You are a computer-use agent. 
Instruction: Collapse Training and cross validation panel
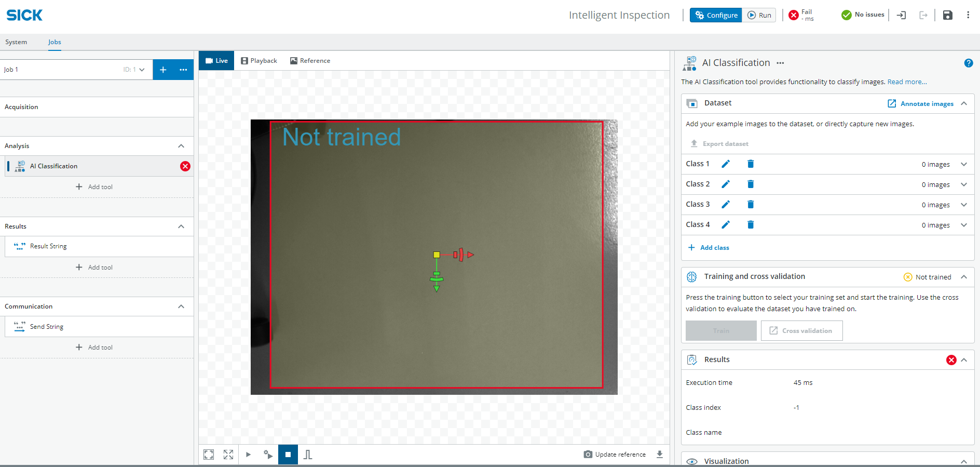[964, 277]
